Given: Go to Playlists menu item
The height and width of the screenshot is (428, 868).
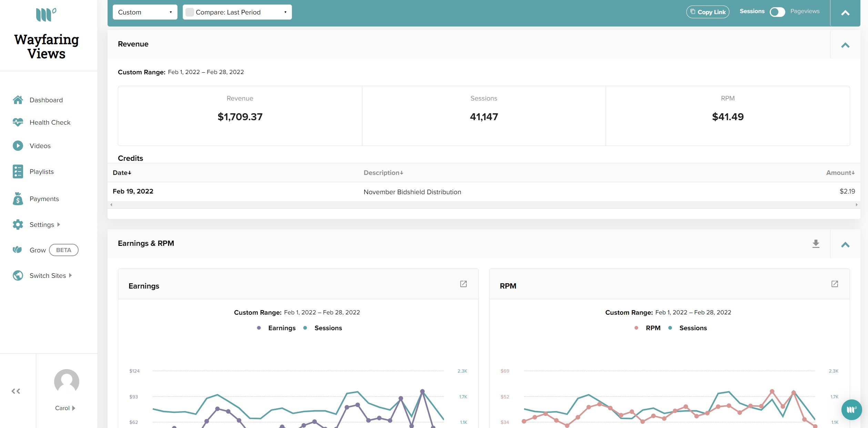Looking at the screenshot, I should pos(42,171).
